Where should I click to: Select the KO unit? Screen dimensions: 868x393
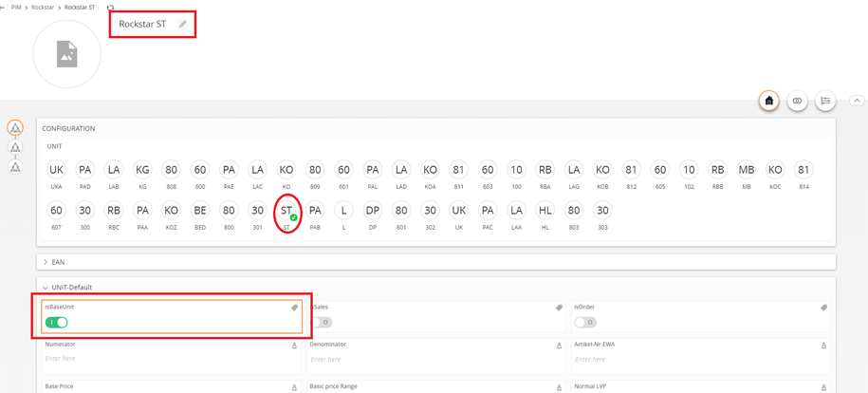pyautogui.click(x=286, y=169)
